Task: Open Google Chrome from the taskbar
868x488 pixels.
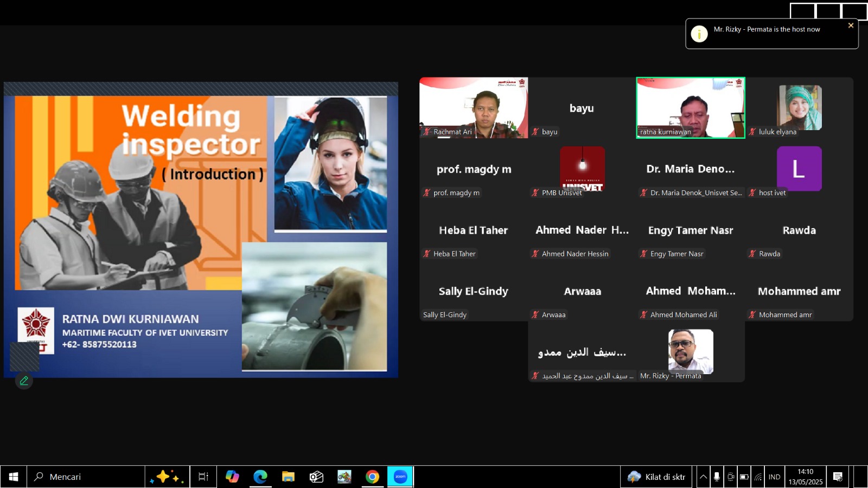Action: [372, 477]
